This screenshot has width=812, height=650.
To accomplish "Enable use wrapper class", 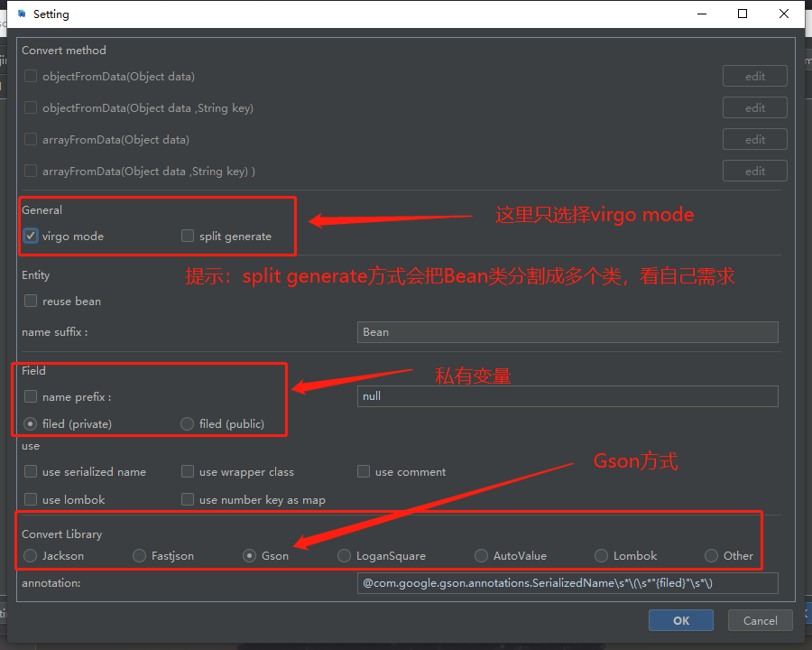I will (x=188, y=471).
